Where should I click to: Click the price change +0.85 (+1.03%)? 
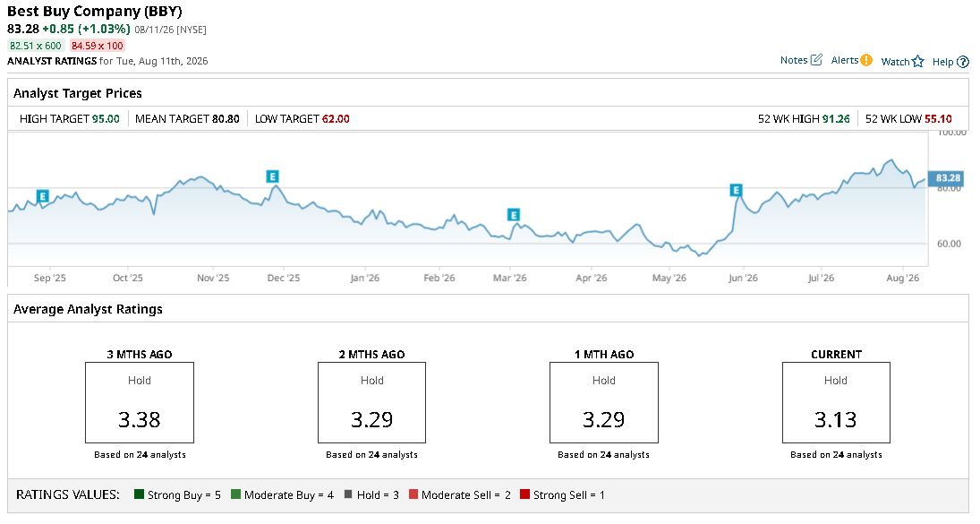coord(86,29)
